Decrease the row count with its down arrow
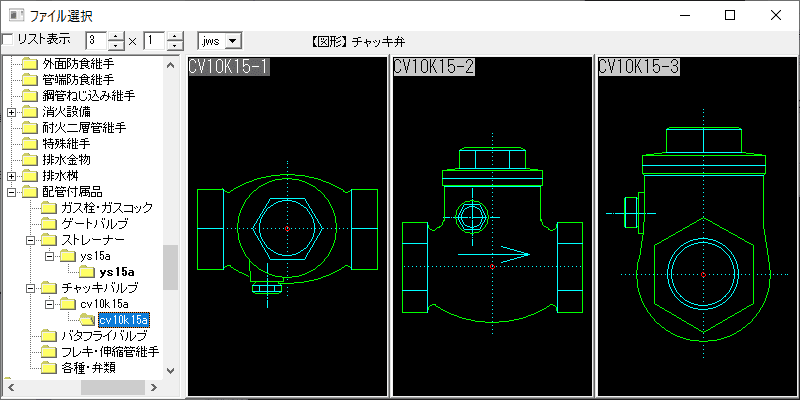800x400 pixels. pyautogui.click(x=175, y=45)
